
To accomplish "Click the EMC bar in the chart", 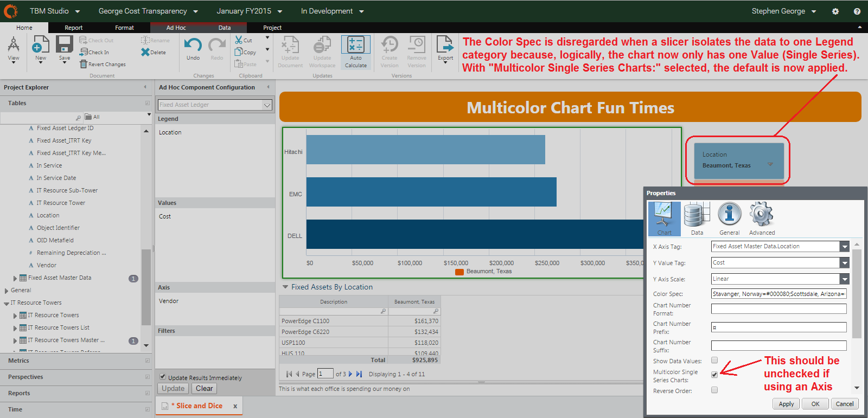I will coord(431,192).
